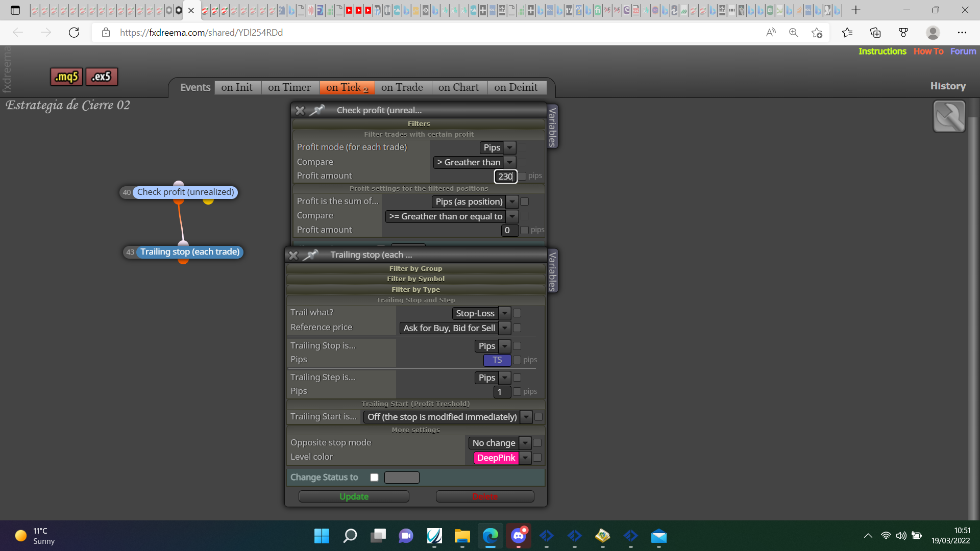Viewport: 980px width, 551px height.
Task: Open File Explorer from the taskbar
Action: (x=462, y=536)
